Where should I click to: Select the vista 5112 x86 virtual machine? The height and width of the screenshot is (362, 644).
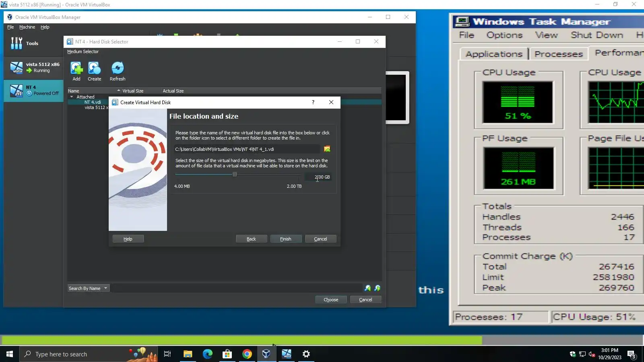[34, 68]
